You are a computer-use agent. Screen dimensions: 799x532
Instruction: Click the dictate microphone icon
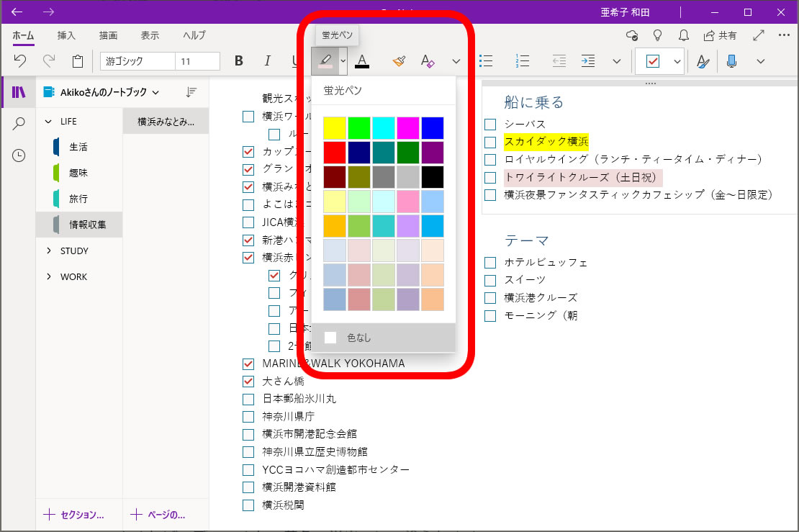pyautogui.click(x=731, y=61)
